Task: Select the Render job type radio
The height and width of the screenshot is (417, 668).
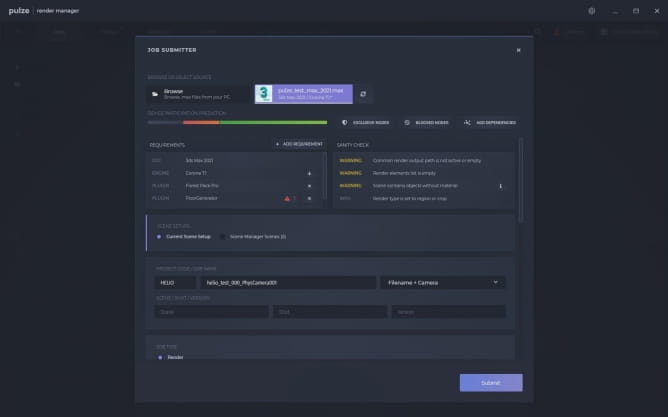Action: coord(159,357)
